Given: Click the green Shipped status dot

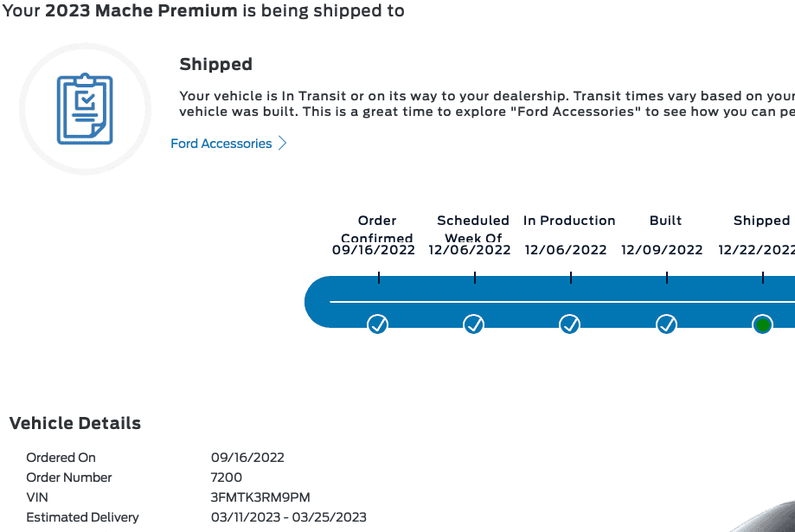Looking at the screenshot, I should click(x=762, y=325).
